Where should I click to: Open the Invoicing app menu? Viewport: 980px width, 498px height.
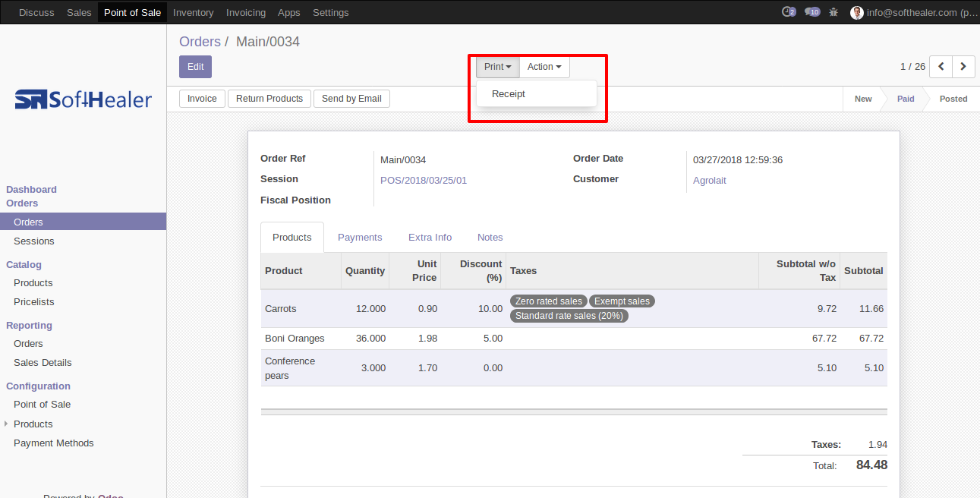click(x=246, y=12)
